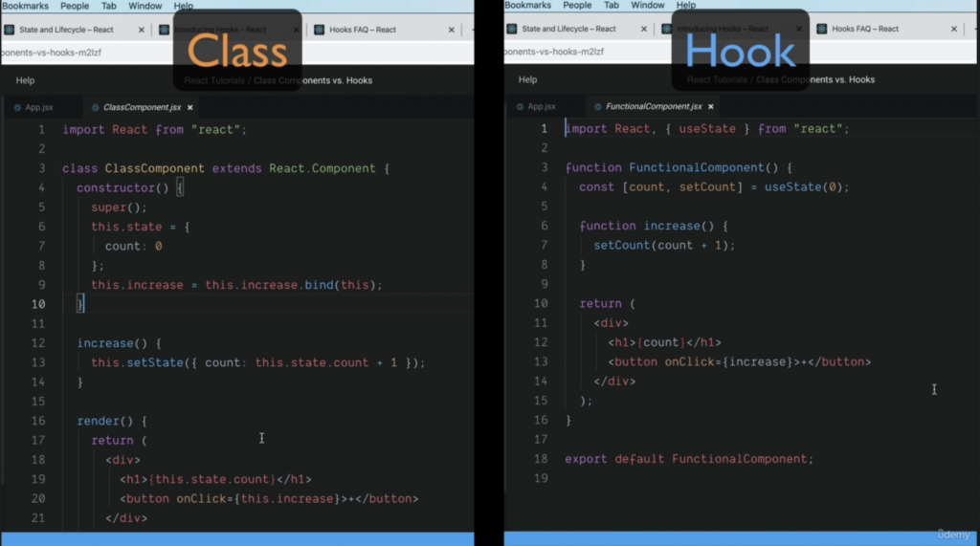Click "function increase() {" line in right editor

click(653, 226)
